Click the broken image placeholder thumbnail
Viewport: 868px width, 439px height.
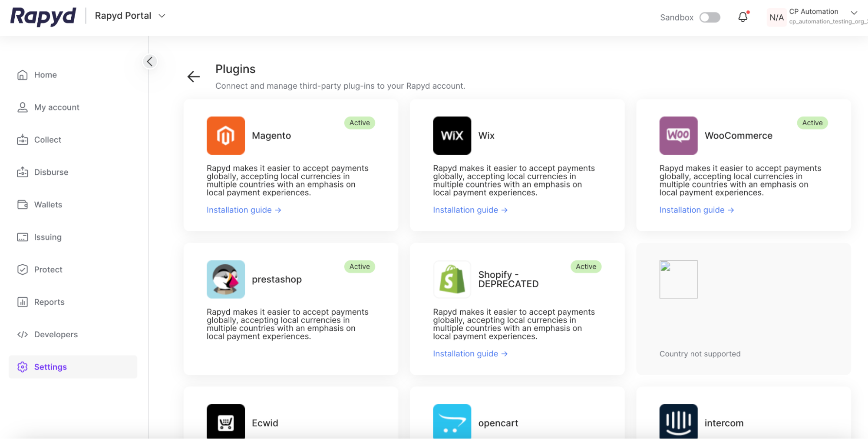coord(678,279)
